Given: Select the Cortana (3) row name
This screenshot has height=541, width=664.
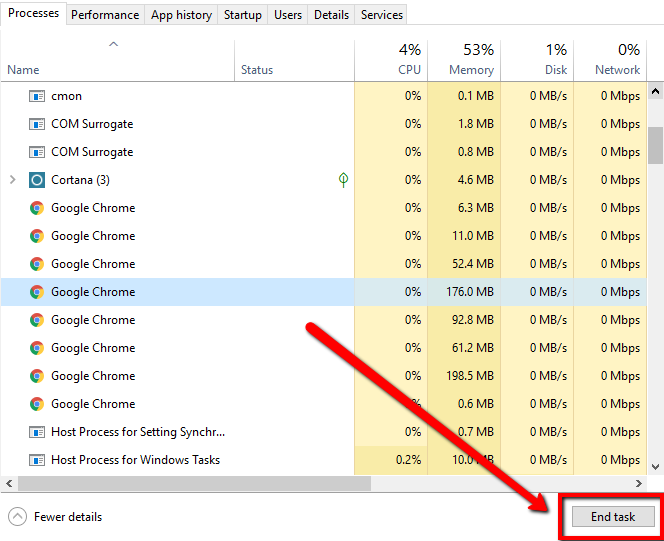Looking at the screenshot, I should pyautogui.click(x=80, y=180).
